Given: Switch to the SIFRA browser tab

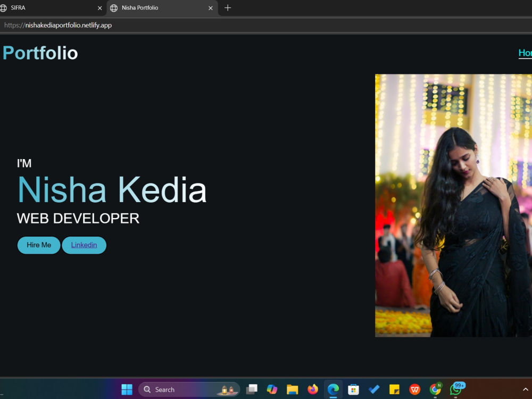Looking at the screenshot, I should 51,8.
